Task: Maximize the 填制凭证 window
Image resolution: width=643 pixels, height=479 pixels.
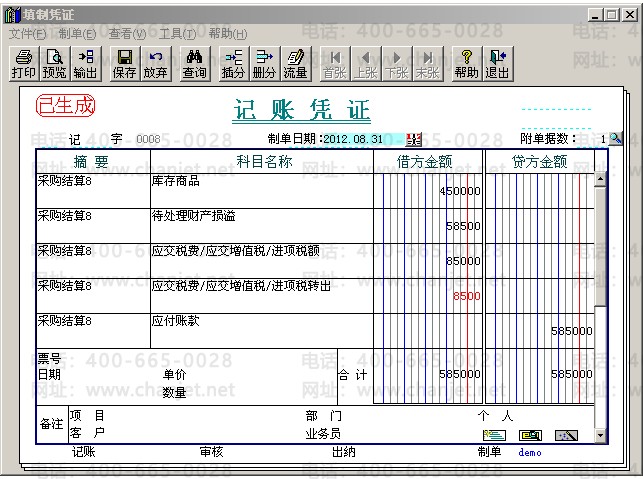Action: click(611, 15)
